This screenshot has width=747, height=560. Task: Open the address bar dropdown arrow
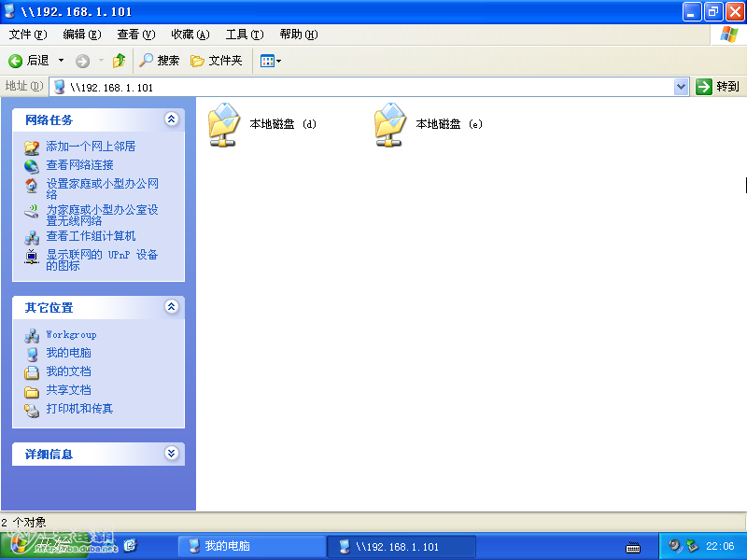coord(681,85)
